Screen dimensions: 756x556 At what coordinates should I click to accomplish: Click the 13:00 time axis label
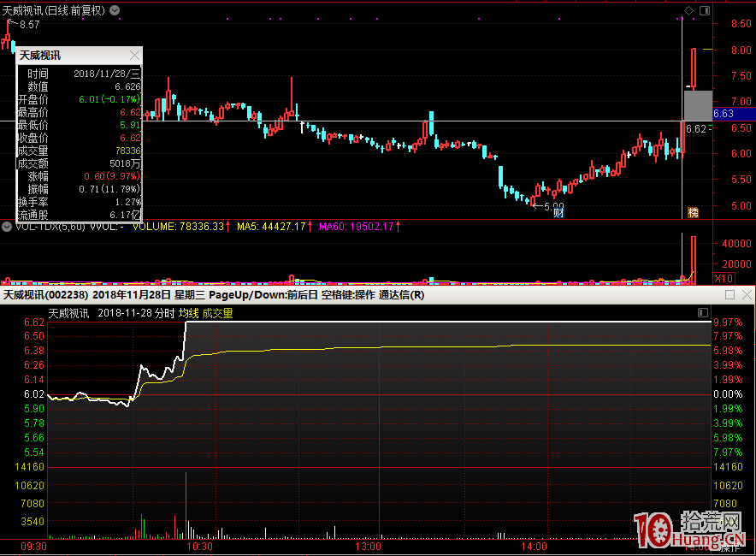click(x=368, y=547)
